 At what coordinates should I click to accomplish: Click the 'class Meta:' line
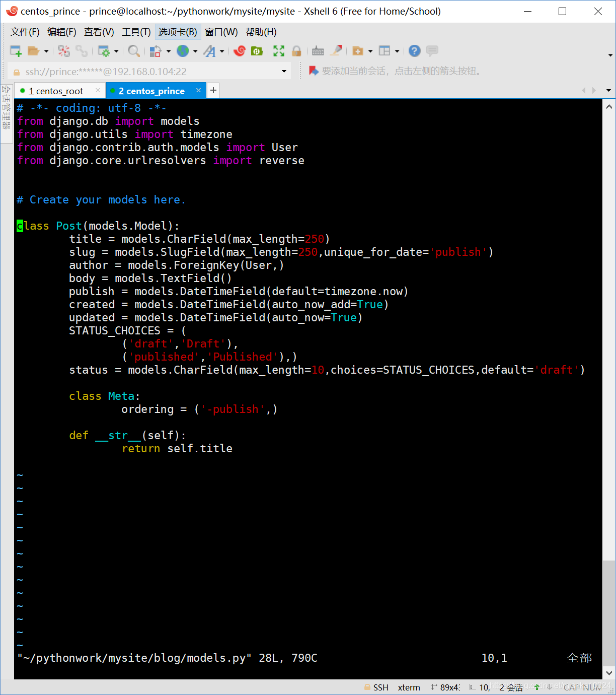(x=105, y=396)
